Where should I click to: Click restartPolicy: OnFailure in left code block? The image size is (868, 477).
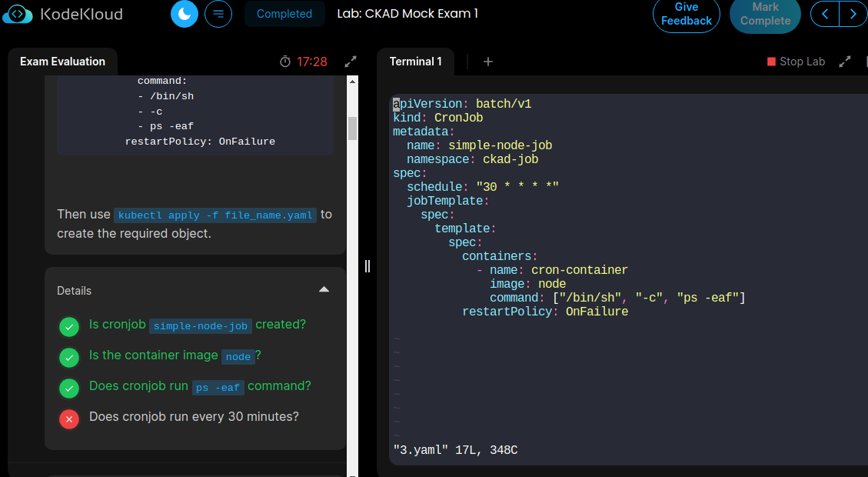pyautogui.click(x=200, y=142)
